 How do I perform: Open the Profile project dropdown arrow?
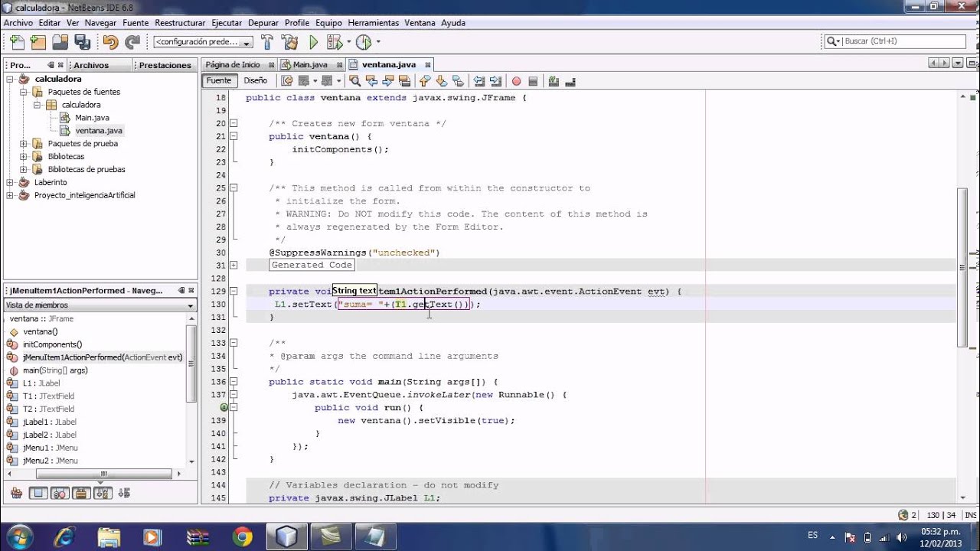point(377,42)
